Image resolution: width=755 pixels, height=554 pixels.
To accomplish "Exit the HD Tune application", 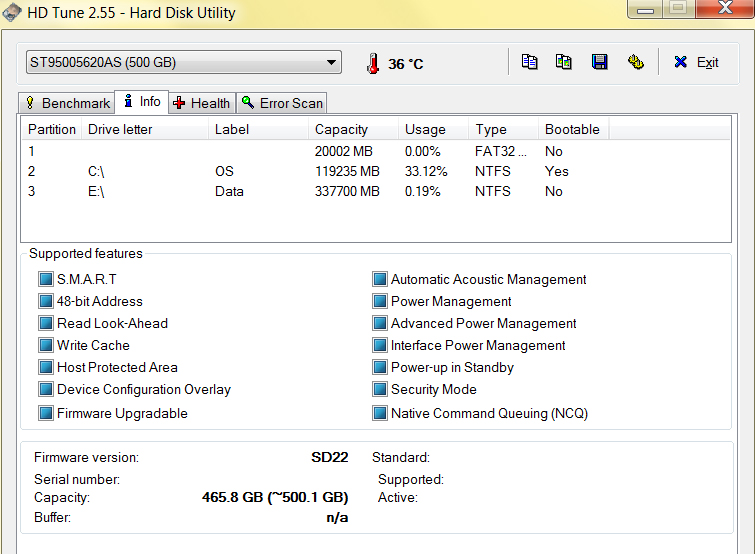I will 696,62.
